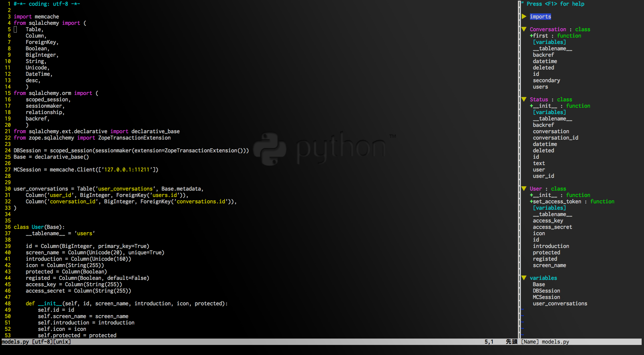Select conversation_id under Status variables

pyautogui.click(x=555, y=138)
